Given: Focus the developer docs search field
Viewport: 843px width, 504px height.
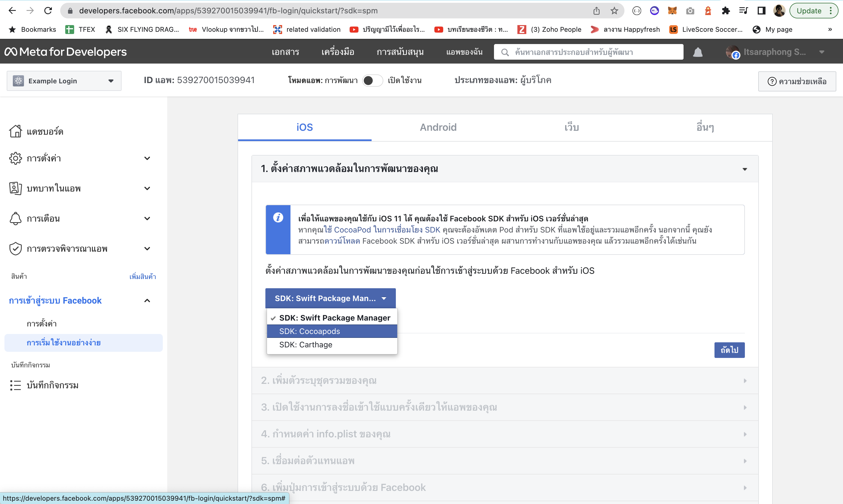Looking at the screenshot, I should (x=588, y=52).
